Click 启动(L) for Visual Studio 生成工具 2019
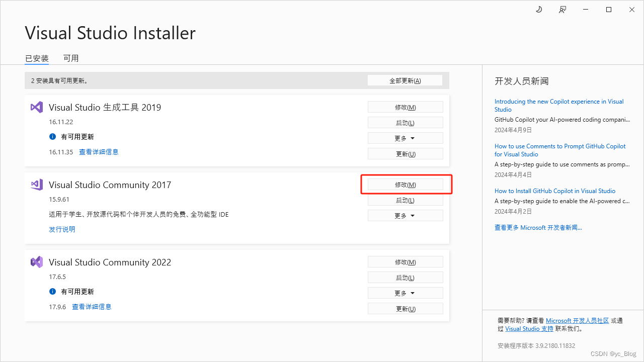 (406, 123)
